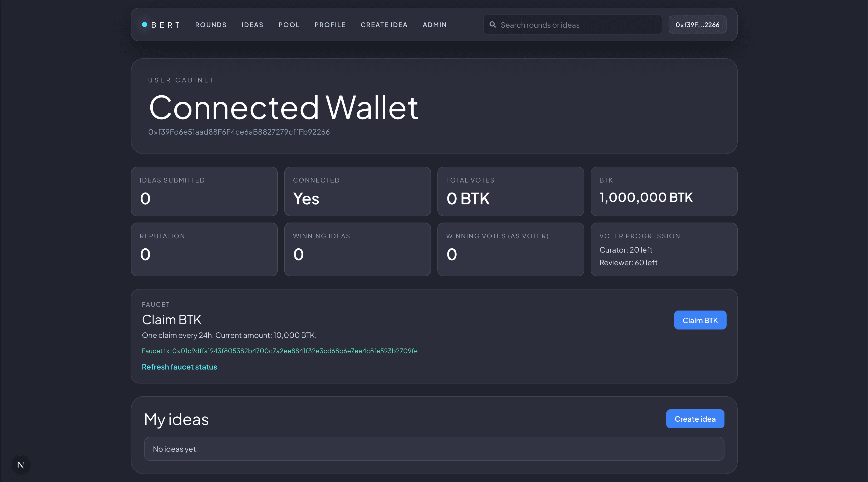Click inside the Search rounds or ideas field

573,24
